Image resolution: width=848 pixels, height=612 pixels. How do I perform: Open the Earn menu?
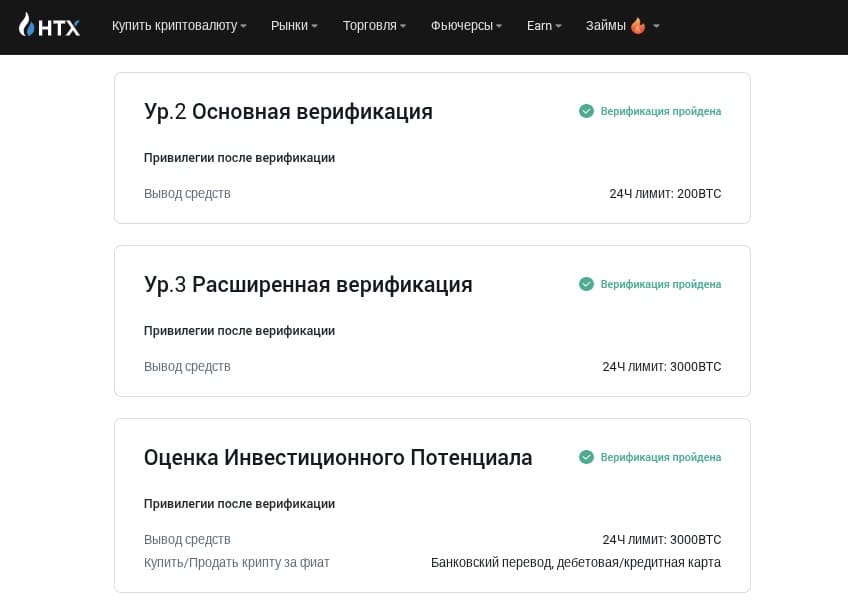pyautogui.click(x=544, y=26)
